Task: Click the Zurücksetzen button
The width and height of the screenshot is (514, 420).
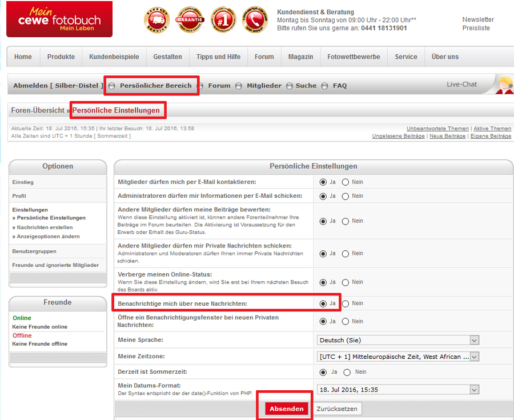Action: [337, 409]
